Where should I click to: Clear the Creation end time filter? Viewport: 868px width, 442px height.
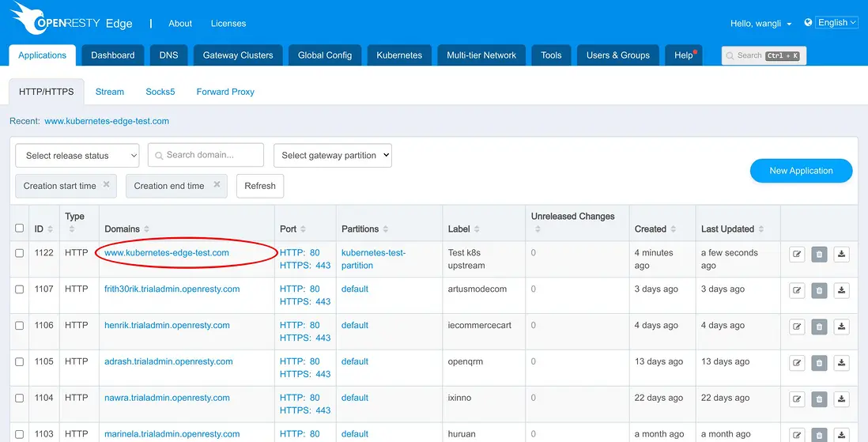click(x=217, y=184)
